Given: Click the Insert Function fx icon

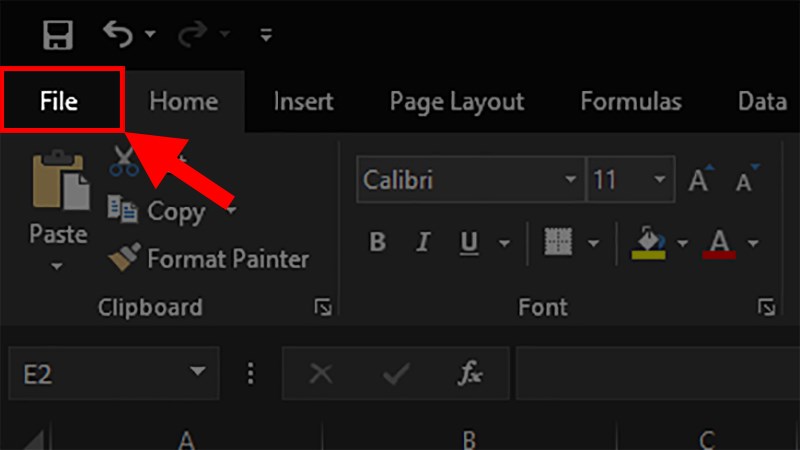Looking at the screenshot, I should pos(470,373).
